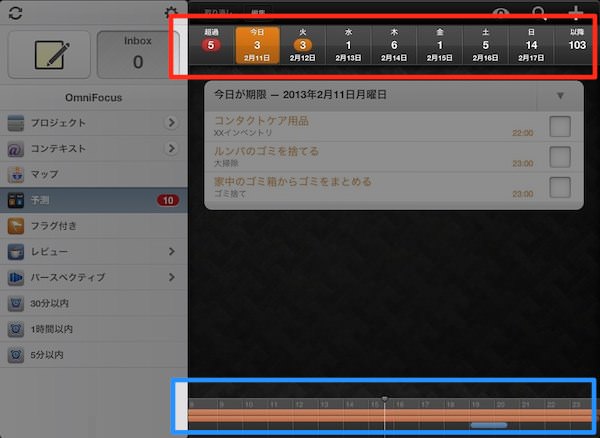Select the 木 2月14日 tab
The image size is (600, 438).
coord(394,45)
